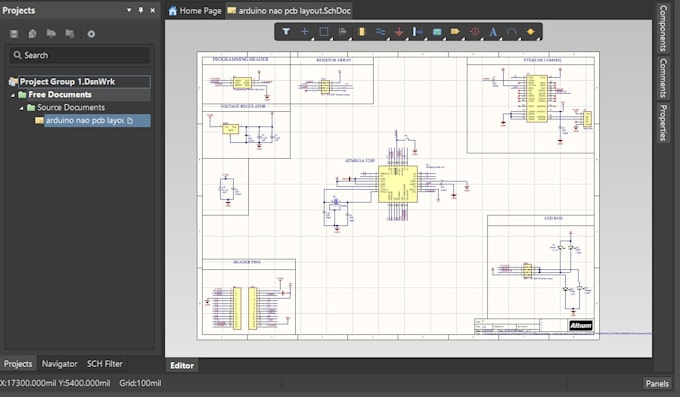Open the Comments side panel
The height and width of the screenshot is (397, 680).
(664, 78)
